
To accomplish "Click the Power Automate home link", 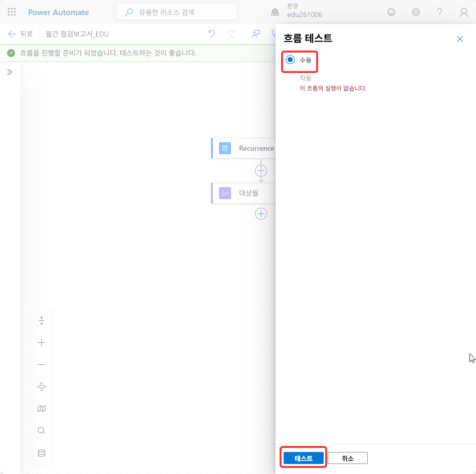I will pos(59,12).
